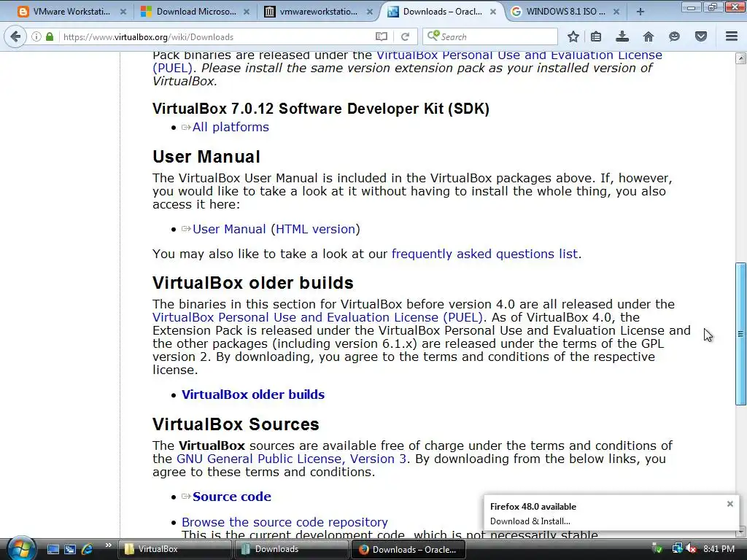The image size is (747, 560).
Task: Click Show Desktop quick launch icon
Action: (x=53, y=550)
